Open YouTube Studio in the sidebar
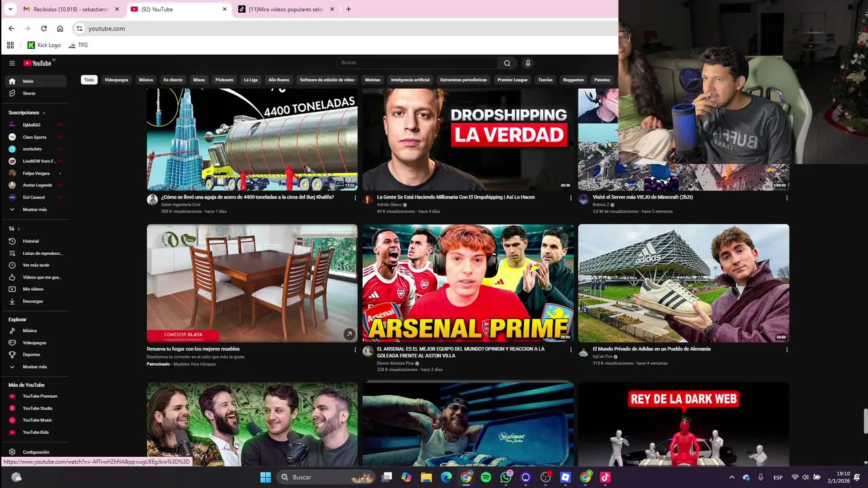The image size is (868, 488). [36, 408]
